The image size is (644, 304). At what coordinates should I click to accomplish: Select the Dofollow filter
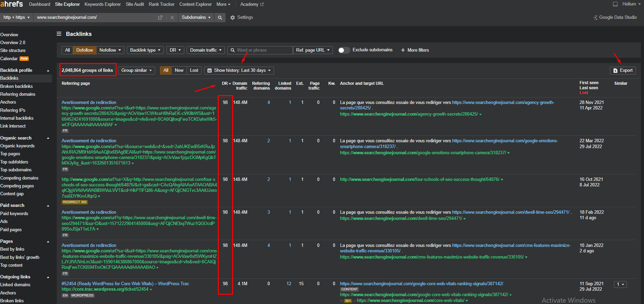click(x=84, y=50)
